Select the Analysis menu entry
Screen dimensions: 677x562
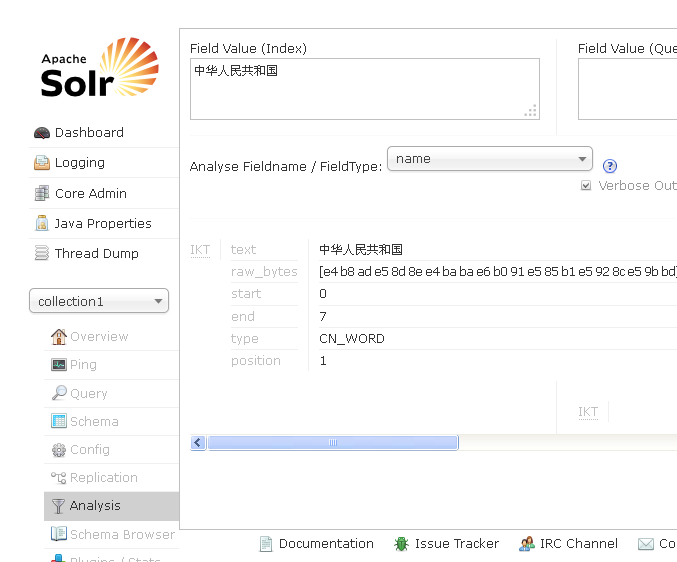point(95,505)
